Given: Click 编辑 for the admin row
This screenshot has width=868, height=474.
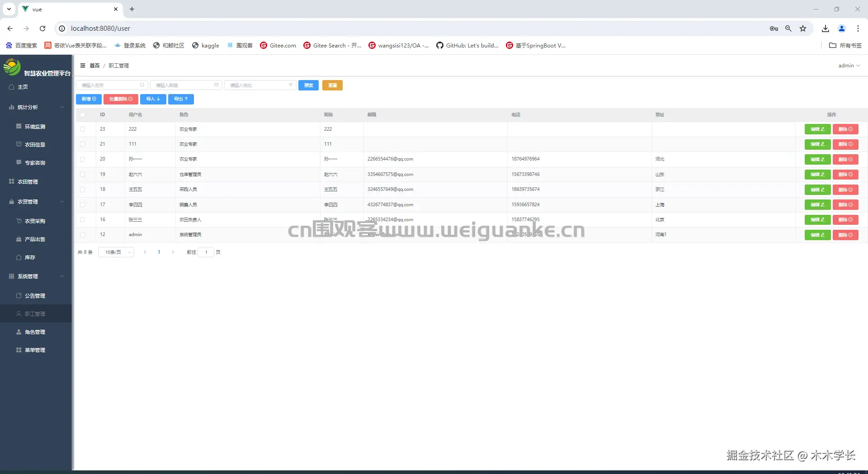Looking at the screenshot, I should click(x=817, y=235).
